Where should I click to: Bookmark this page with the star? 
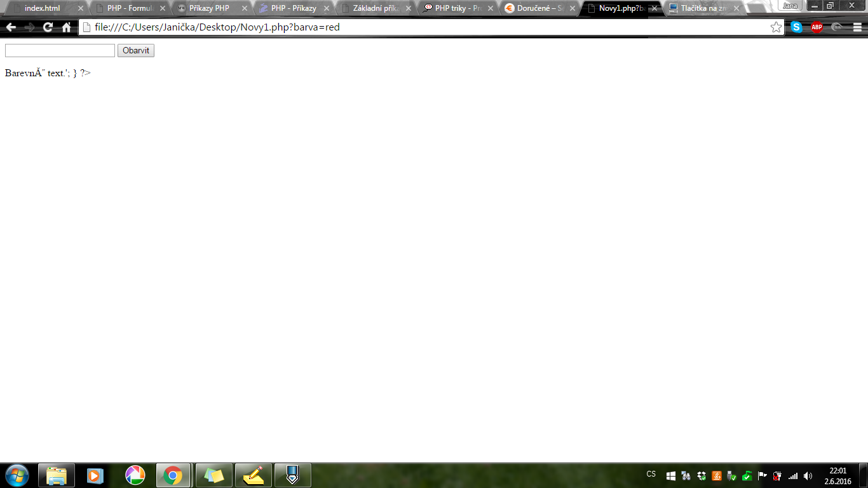tap(776, 27)
